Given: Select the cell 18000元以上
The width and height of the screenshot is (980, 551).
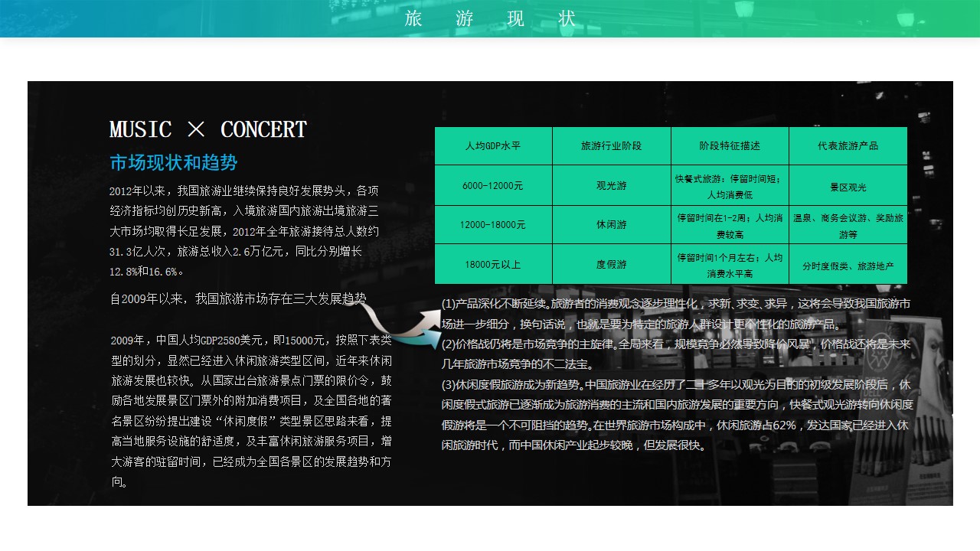Looking at the screenshot, I should click(493, 265).
